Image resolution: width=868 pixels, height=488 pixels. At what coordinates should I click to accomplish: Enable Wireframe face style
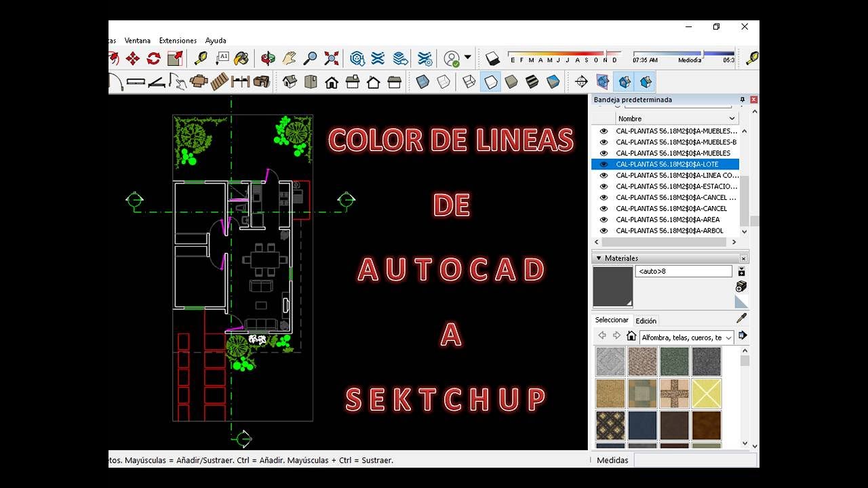click(469, 82)
